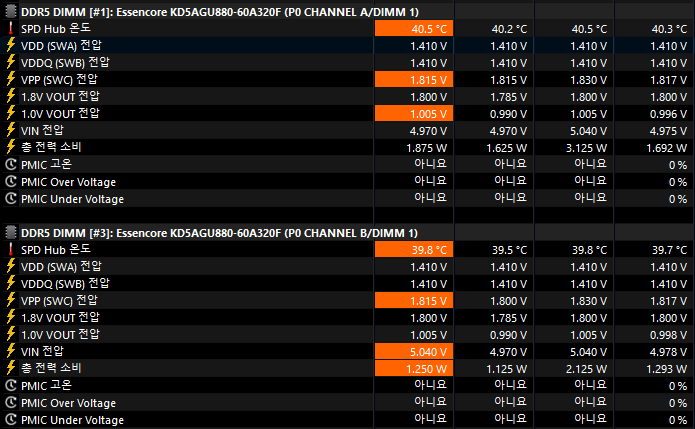
Task: Select DIMM #1 '1.8V VOUT 전압' label
Action: click(x=60, y=97)
